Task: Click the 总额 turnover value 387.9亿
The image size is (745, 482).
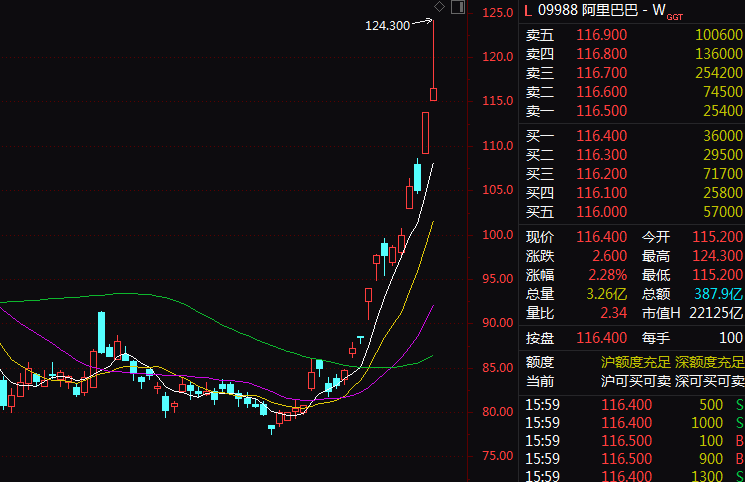Action: pyautogui.click(x=720, y=294)
